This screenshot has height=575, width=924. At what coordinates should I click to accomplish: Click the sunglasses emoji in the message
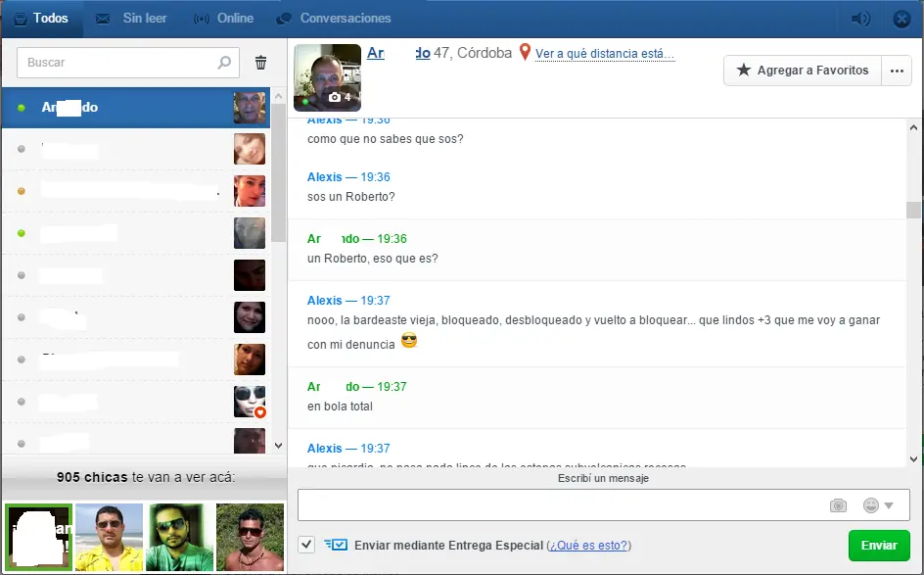click(409, 340)
